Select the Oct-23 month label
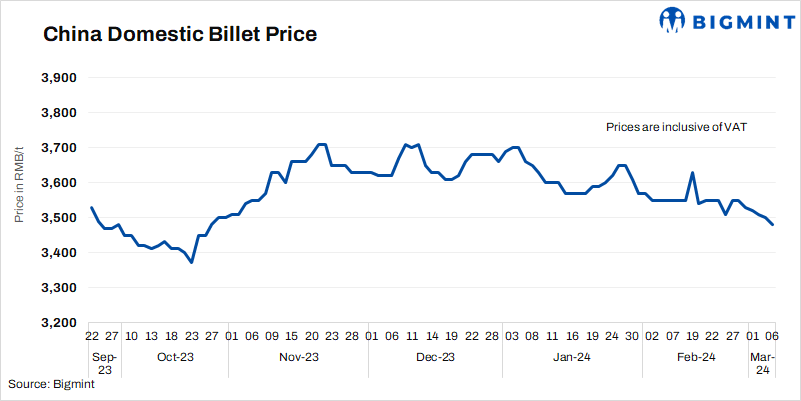Screen dimensions: 801x401 (x=174, y=357)
